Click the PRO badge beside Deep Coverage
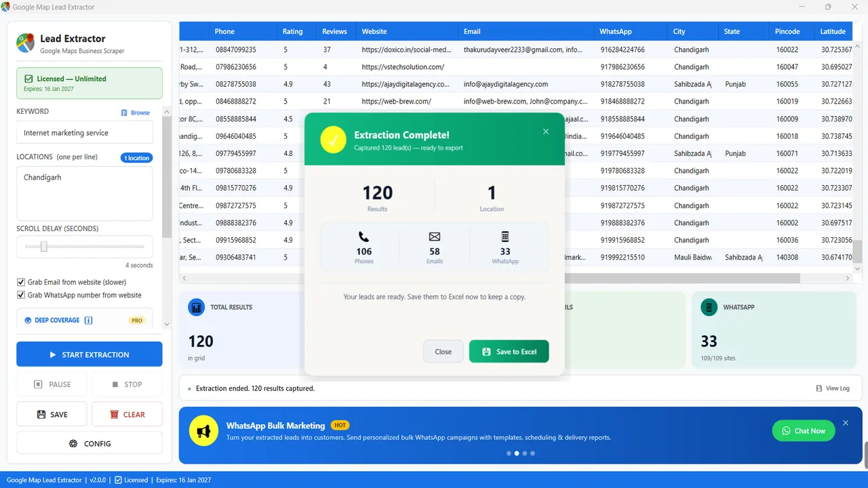 coord(137,321)
